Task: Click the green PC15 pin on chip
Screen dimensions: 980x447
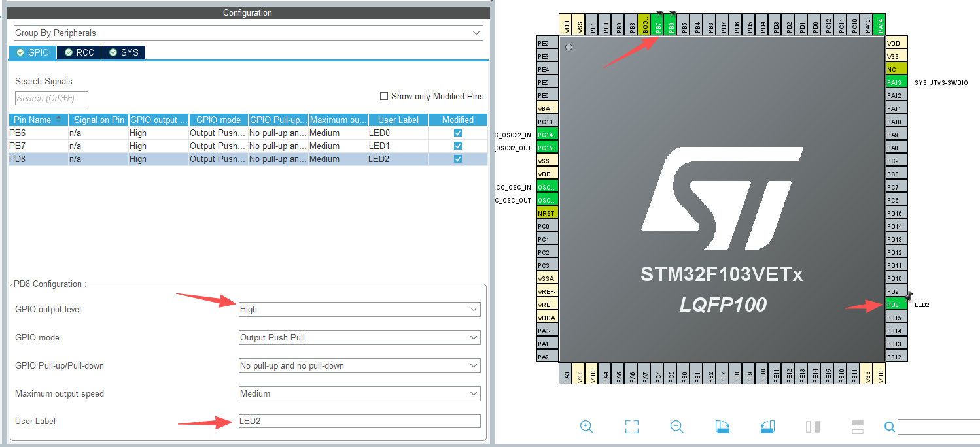Action: [547, 148]
